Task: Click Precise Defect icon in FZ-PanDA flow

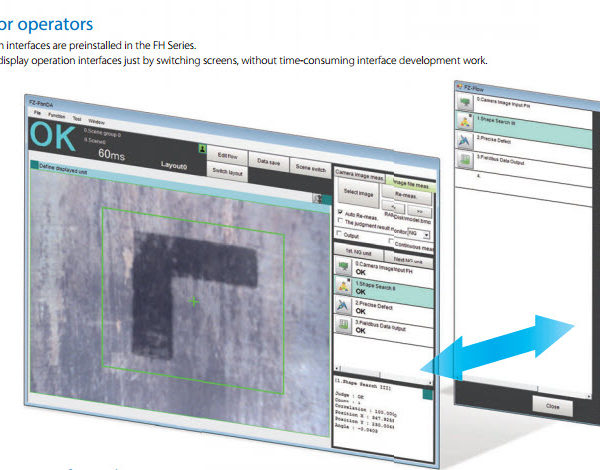Action: click(343, 305)
